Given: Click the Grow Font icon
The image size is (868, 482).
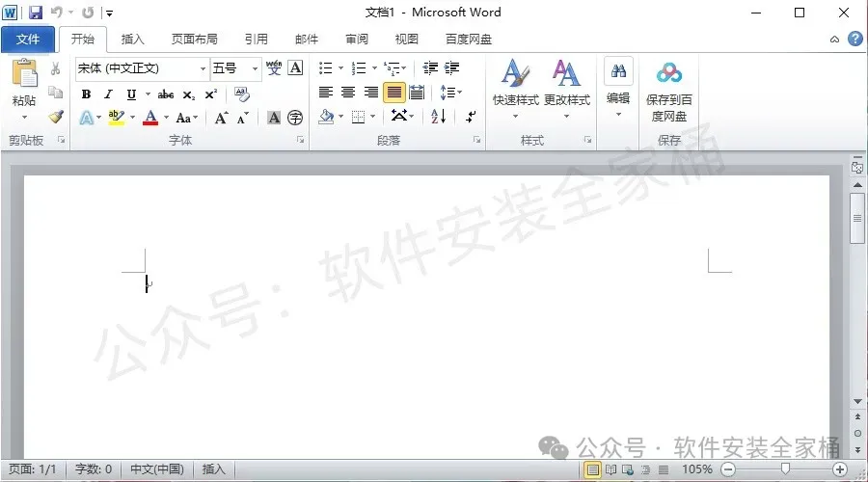Looking at the screenshot, I should pos(221,118).
